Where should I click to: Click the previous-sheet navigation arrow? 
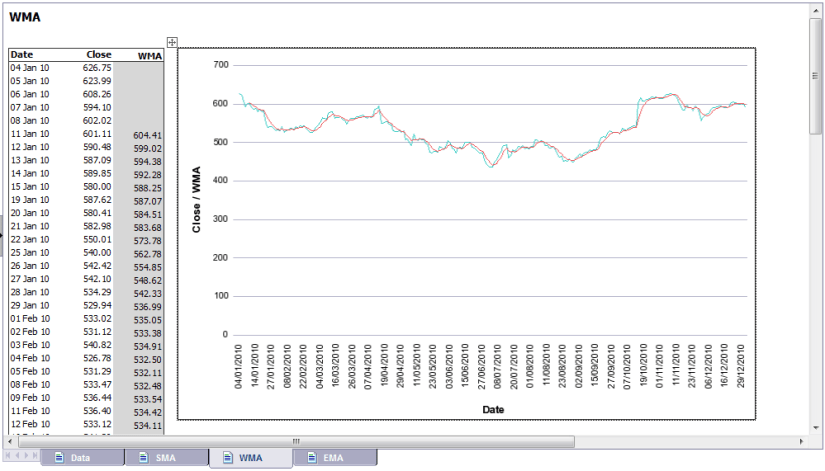tap(17, 455)
